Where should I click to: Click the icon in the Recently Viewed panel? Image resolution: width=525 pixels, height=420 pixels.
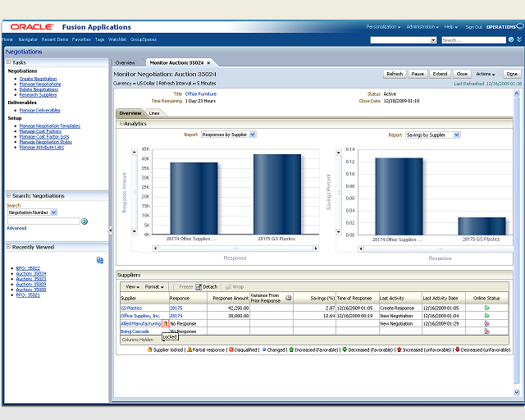point(100,260)
